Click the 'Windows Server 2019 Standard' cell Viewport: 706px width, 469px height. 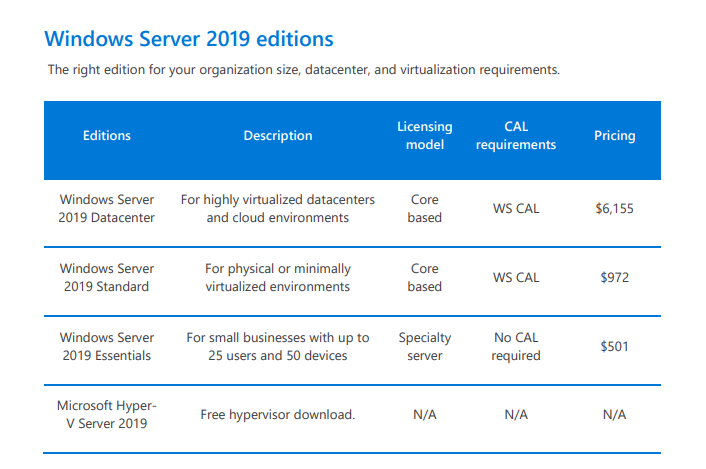(107, 277)
